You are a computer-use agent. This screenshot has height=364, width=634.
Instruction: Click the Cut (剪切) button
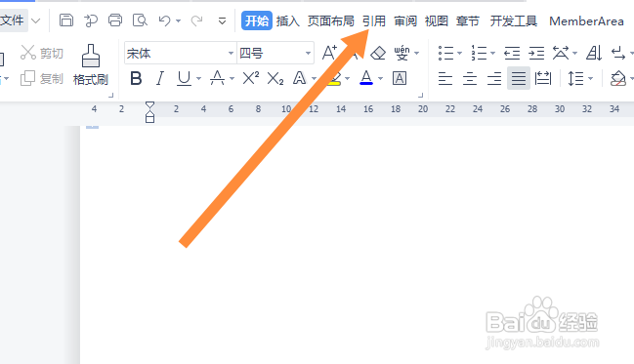pyautogui.click(x=42, y=53)
